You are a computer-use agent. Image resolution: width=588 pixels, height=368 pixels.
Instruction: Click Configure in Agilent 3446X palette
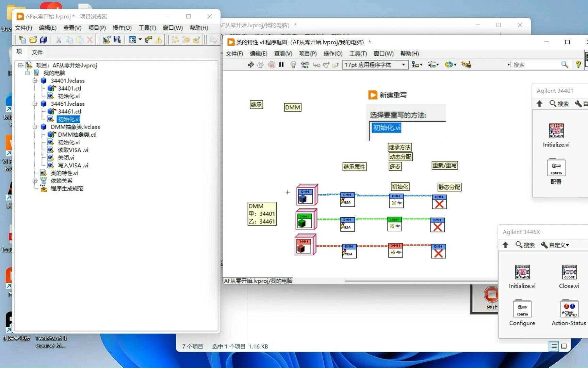[x=522, y=313]
